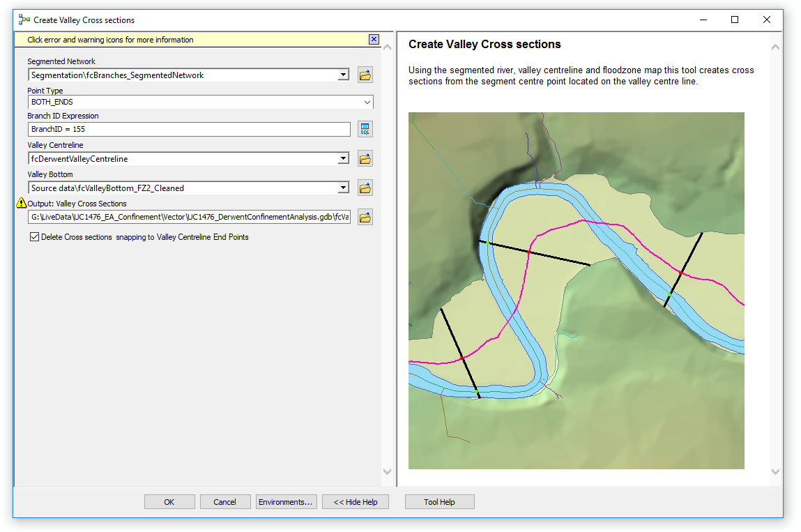Browse for the Valley Bottom dataset

point(365,187)
